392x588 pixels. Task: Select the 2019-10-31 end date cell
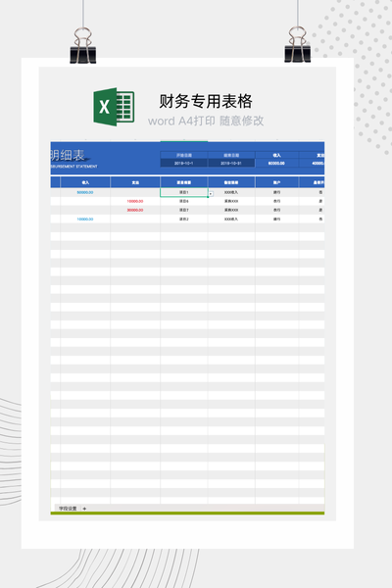(231, 163)
